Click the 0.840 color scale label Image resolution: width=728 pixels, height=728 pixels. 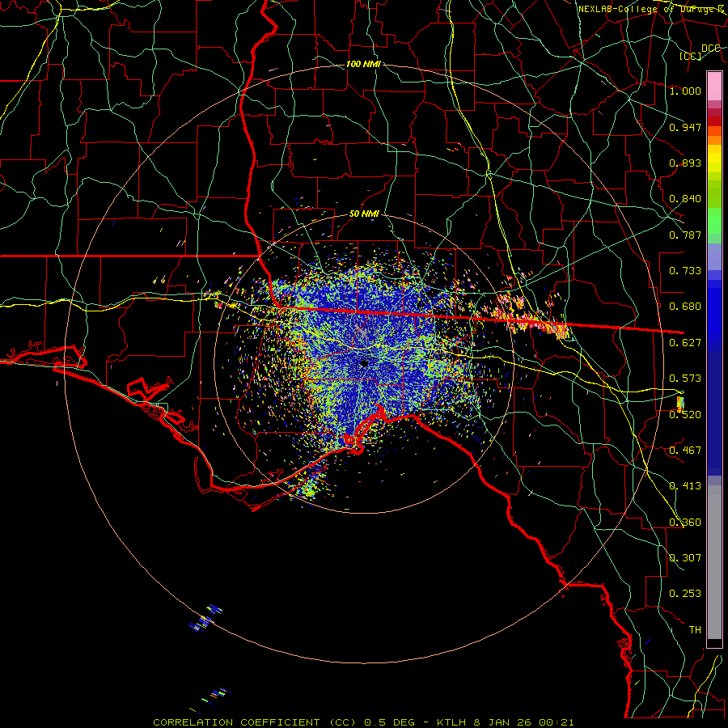(685, 199)
